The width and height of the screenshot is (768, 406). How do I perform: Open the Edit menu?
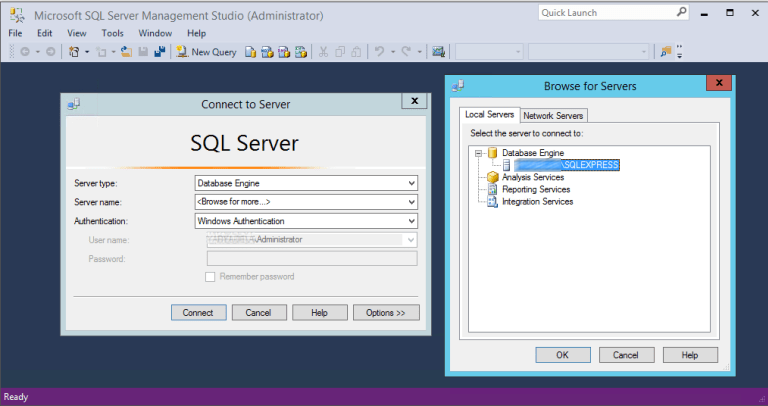click(45, 33)
